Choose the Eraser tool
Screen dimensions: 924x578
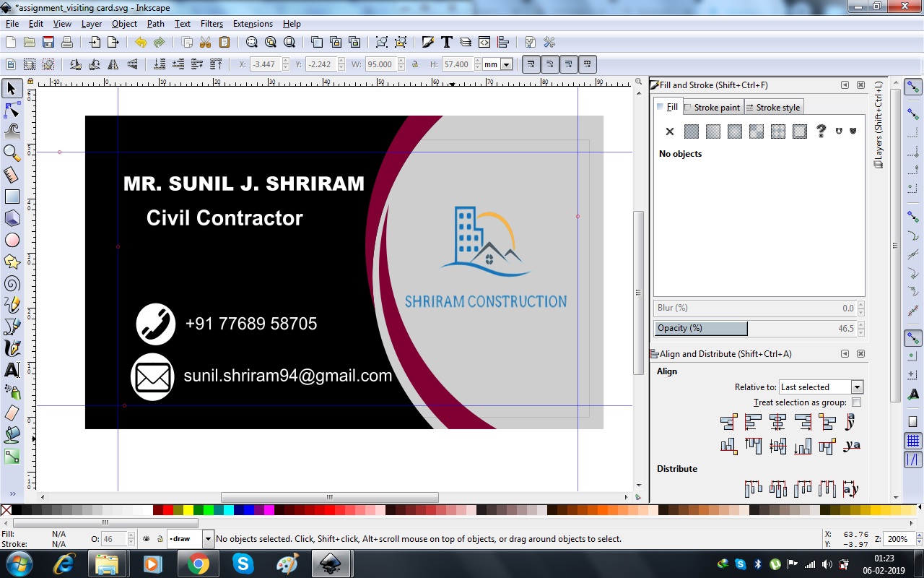click(x=12, y=413)
